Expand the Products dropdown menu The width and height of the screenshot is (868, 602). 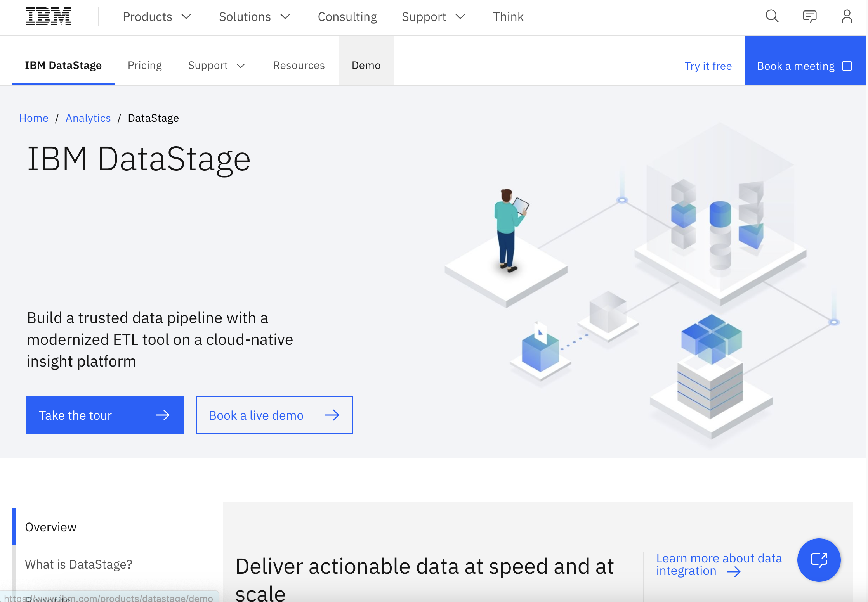(x=187, y=17)
